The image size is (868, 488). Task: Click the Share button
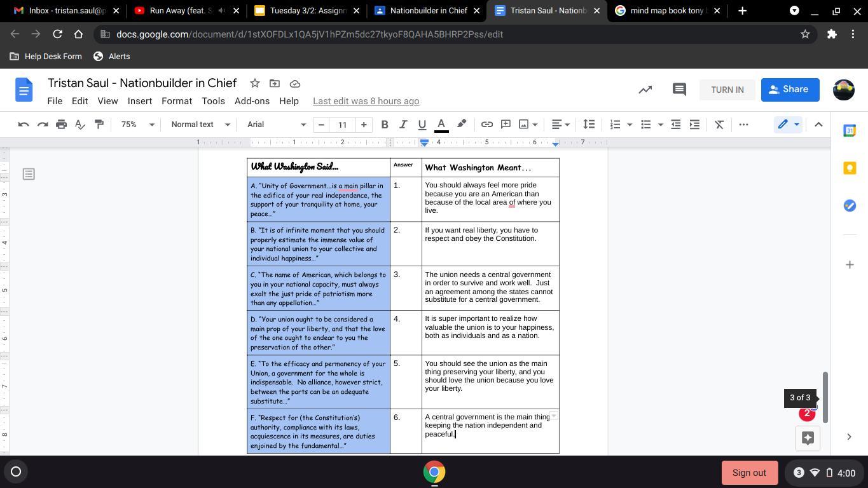coord(789,90)
